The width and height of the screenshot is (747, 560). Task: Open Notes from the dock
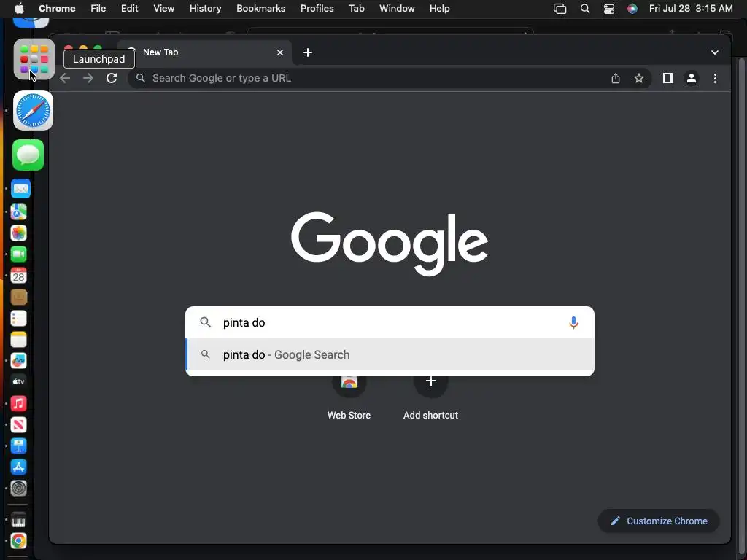click(18, 340)
